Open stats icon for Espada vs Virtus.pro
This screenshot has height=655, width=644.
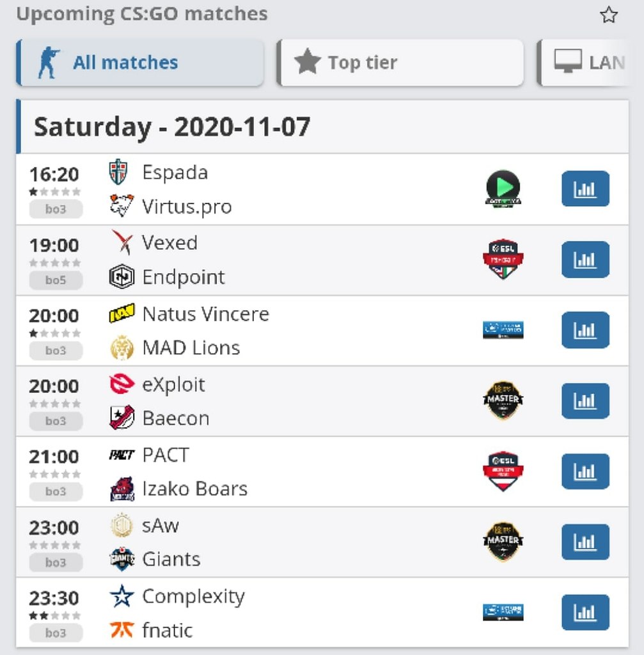click(585, 189)
